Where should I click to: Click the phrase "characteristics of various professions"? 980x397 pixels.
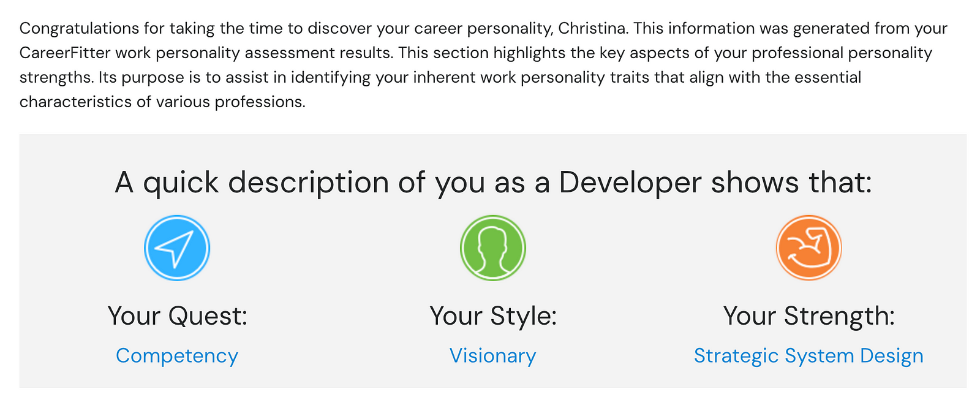[x=162, y=102]
